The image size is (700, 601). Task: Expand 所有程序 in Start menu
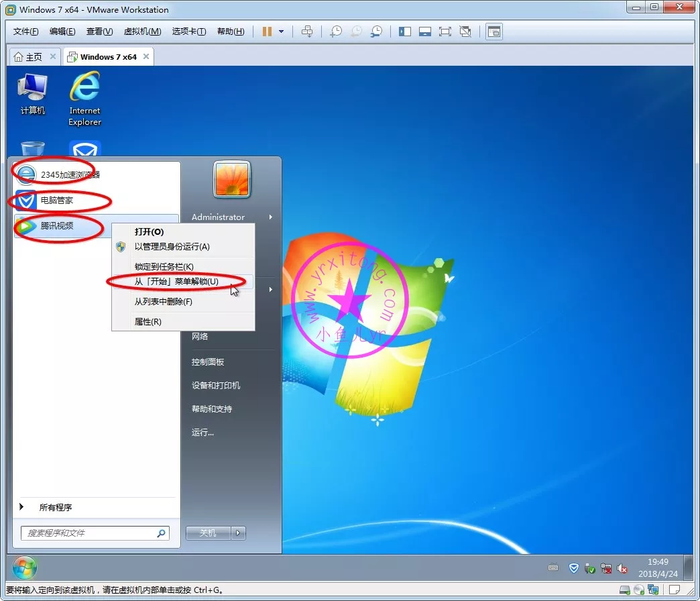click(55, 508)
